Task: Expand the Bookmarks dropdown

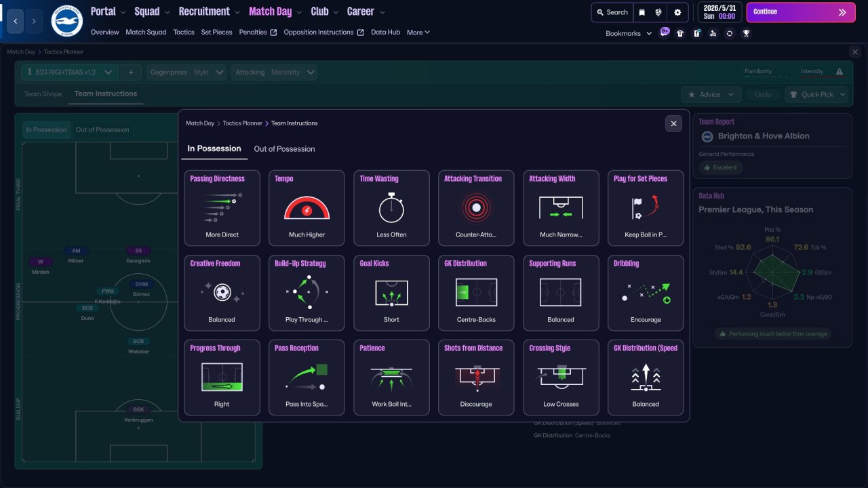Action: pyautogui.click(x=629, y=33)
